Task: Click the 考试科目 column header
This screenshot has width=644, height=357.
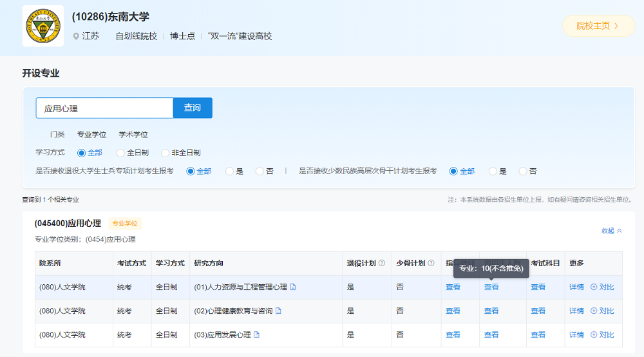Action: click(x=545, y=263)
